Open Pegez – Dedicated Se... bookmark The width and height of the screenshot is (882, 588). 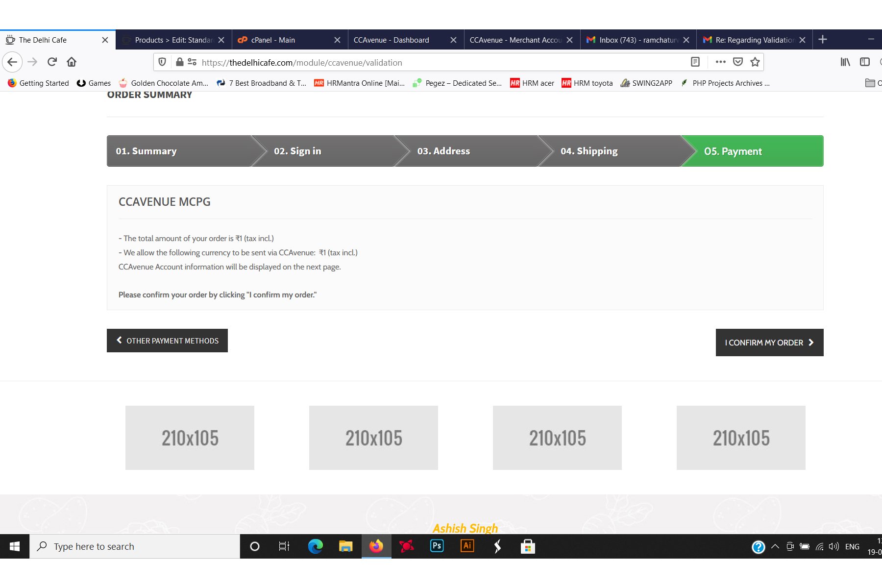click(x=458, y=83)
